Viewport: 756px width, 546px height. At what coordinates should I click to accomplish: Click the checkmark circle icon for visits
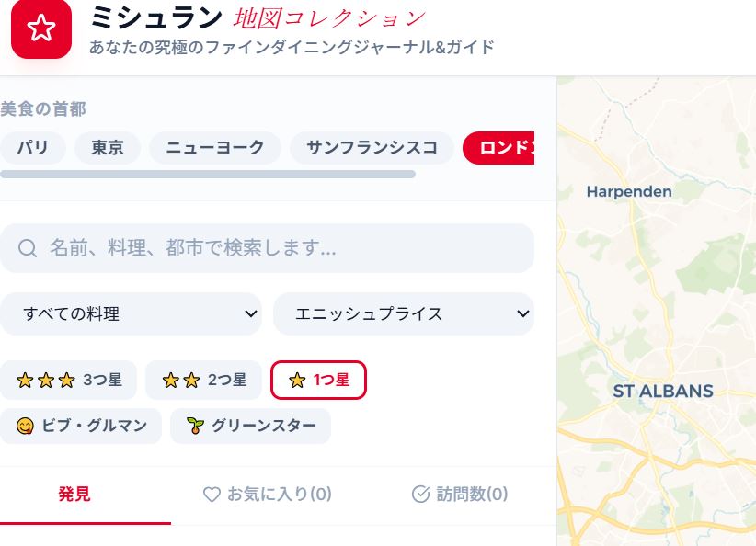tap(420, 494)
